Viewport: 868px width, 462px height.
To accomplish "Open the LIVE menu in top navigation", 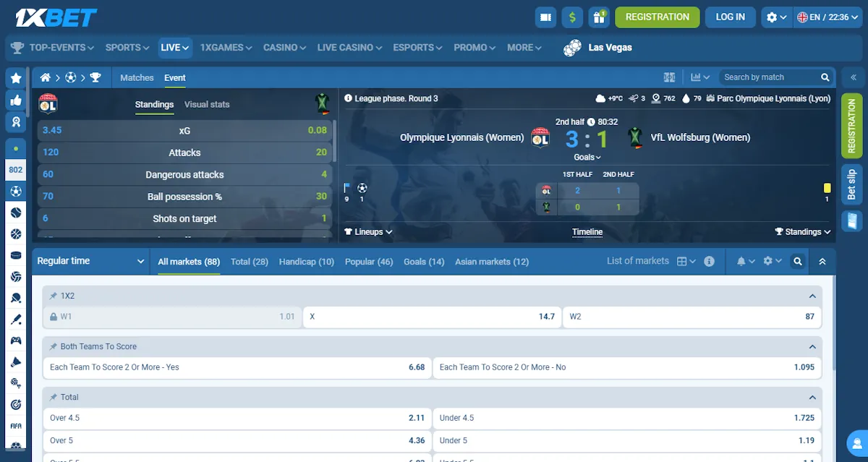I will [174, 47].
